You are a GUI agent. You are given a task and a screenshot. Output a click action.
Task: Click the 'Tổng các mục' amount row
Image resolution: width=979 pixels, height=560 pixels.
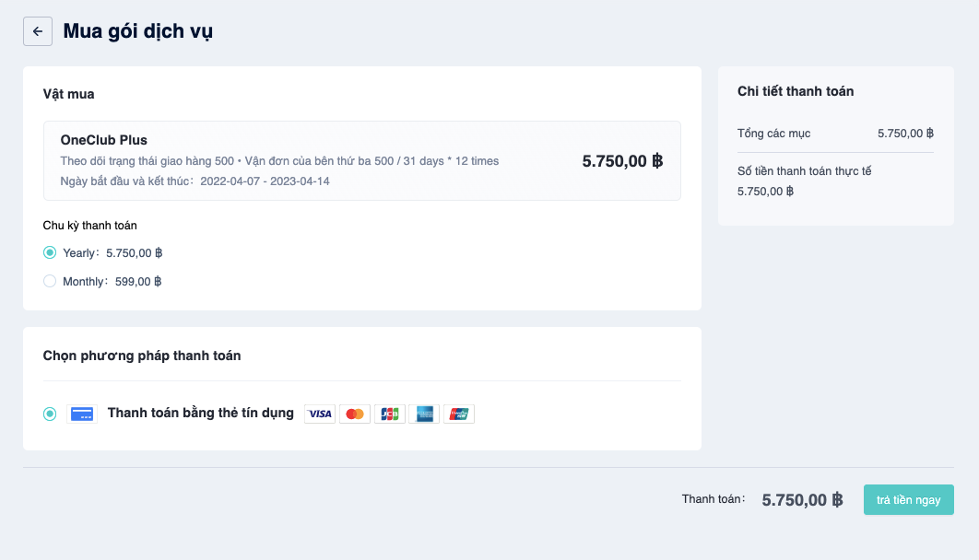coord(835,134)
